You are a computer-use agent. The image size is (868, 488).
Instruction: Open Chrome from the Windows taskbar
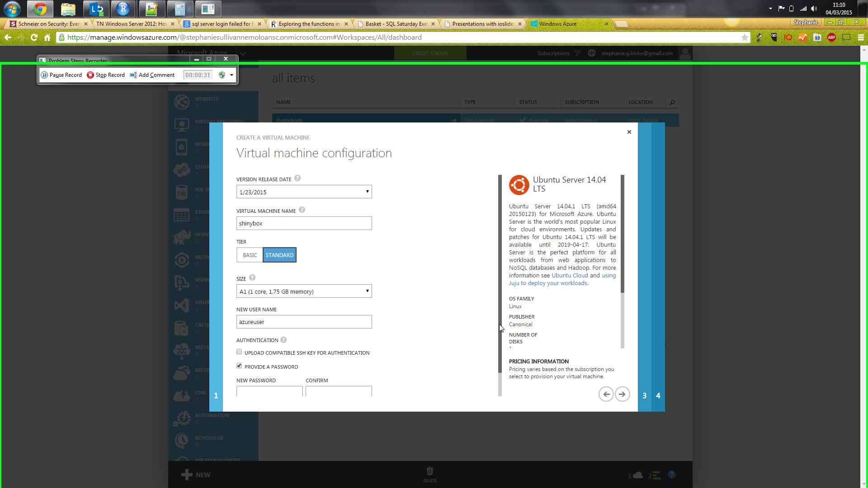[40, 9]
